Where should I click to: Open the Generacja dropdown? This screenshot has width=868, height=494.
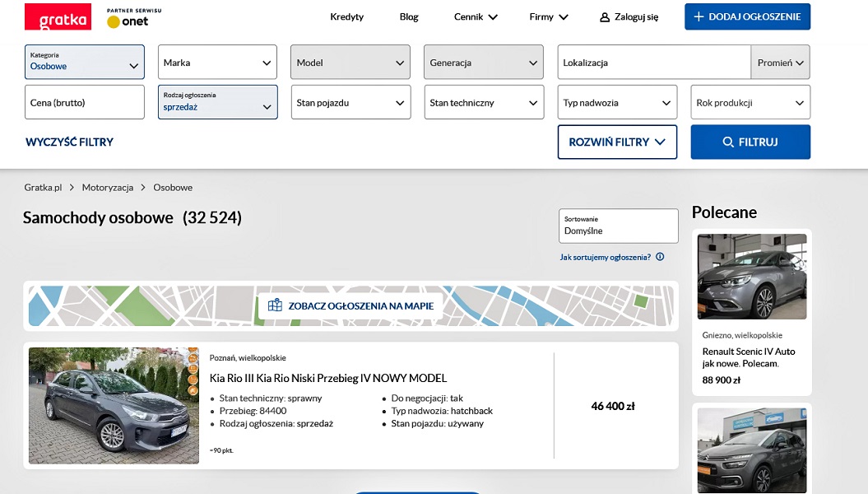click(x=484, y=62)
